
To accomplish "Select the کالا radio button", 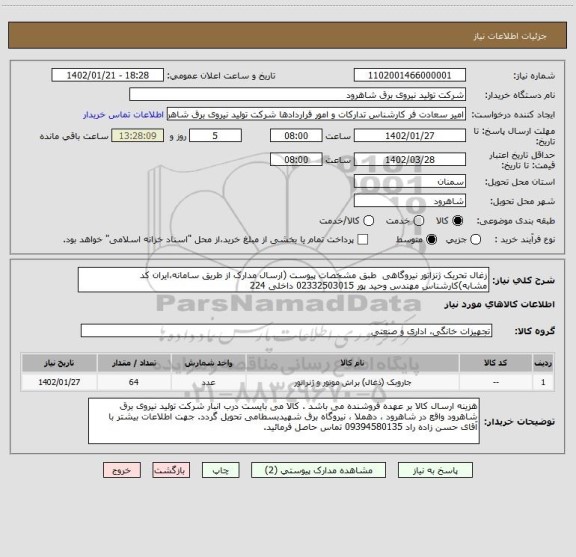I will click(458, 221).
